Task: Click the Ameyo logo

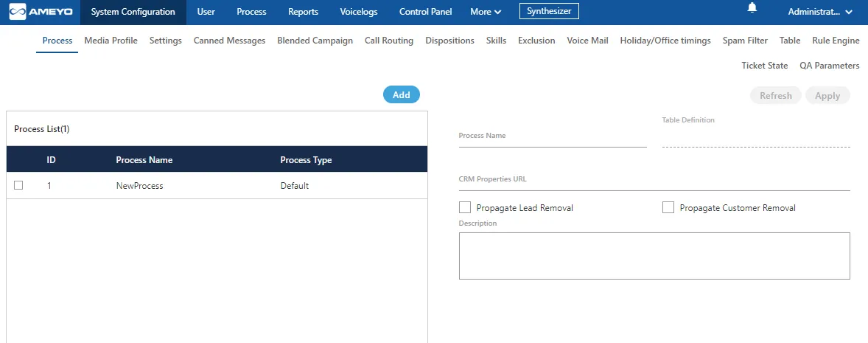Action: tap(41, 12)
